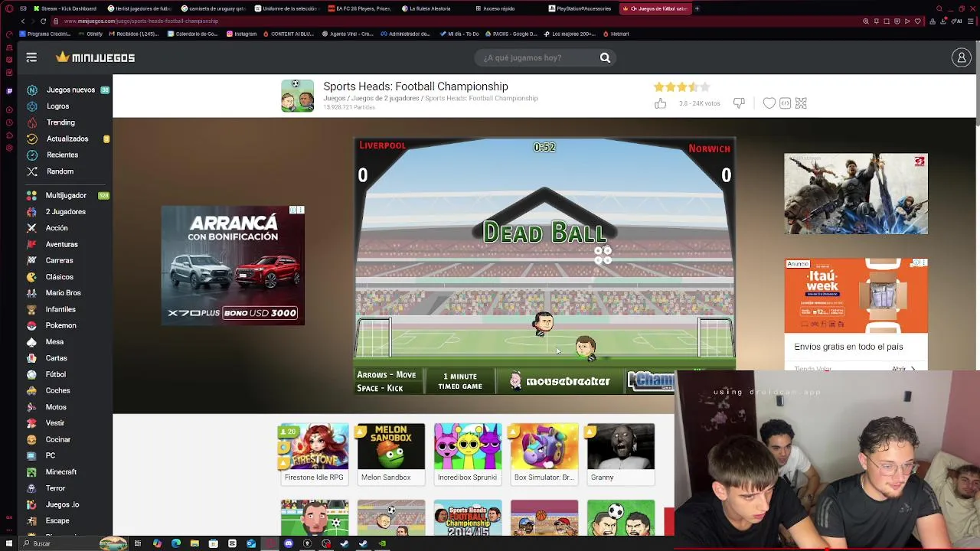Image resolution: width=980 pixels, height=551 pixels.
Task: Click the Escape category icon
Action: coord(31,520)
